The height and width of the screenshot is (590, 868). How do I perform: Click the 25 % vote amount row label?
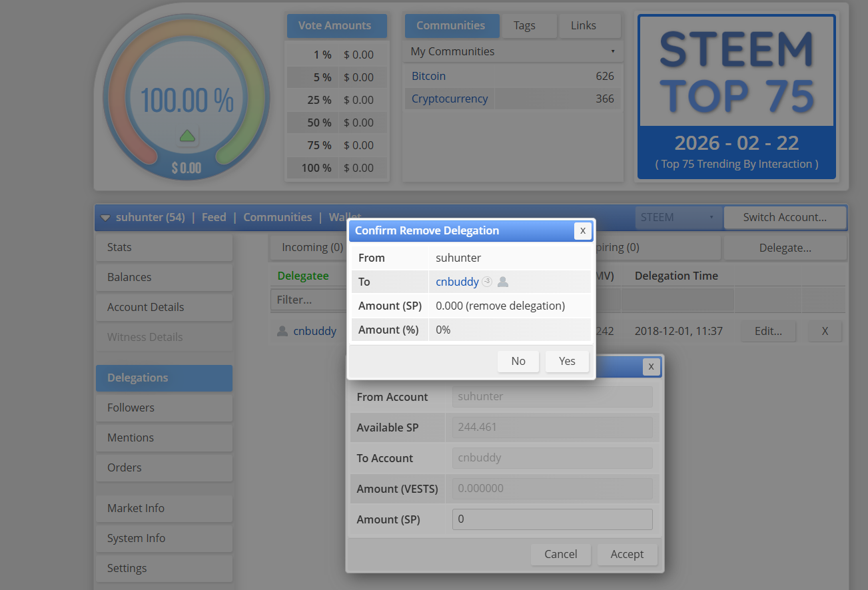coord(319,100)
